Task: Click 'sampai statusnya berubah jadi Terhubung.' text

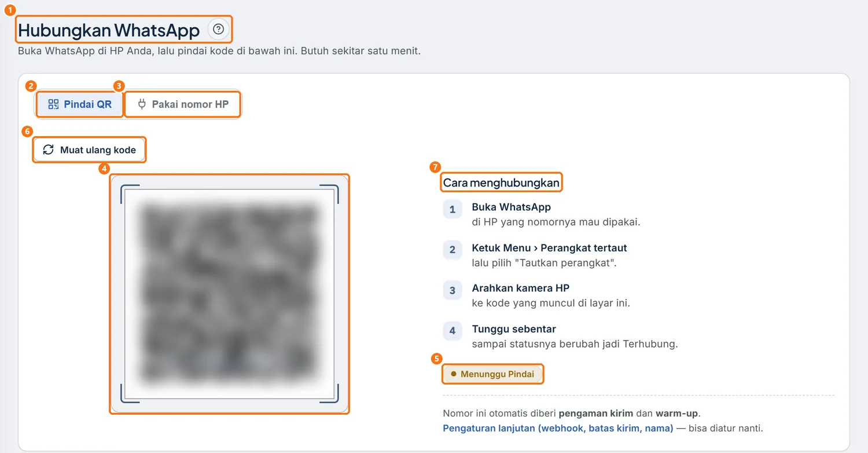Action: (x=575, y=344)
